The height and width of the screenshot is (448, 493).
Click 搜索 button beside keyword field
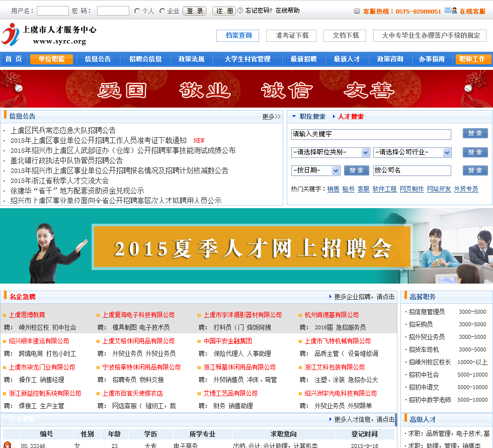[475, 133]
